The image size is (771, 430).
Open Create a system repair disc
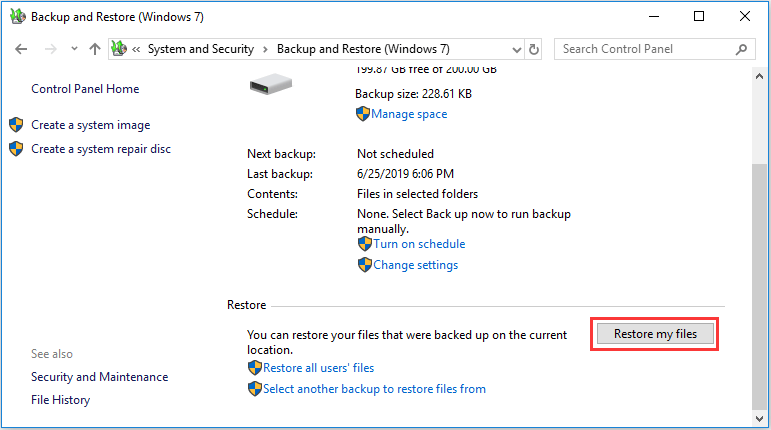click(x=101, y=149)
